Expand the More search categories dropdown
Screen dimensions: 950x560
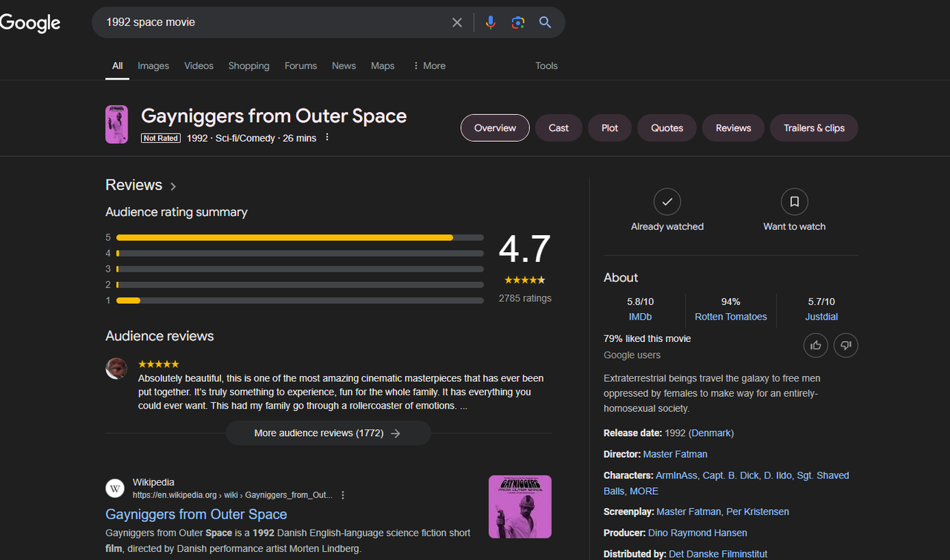428,66
